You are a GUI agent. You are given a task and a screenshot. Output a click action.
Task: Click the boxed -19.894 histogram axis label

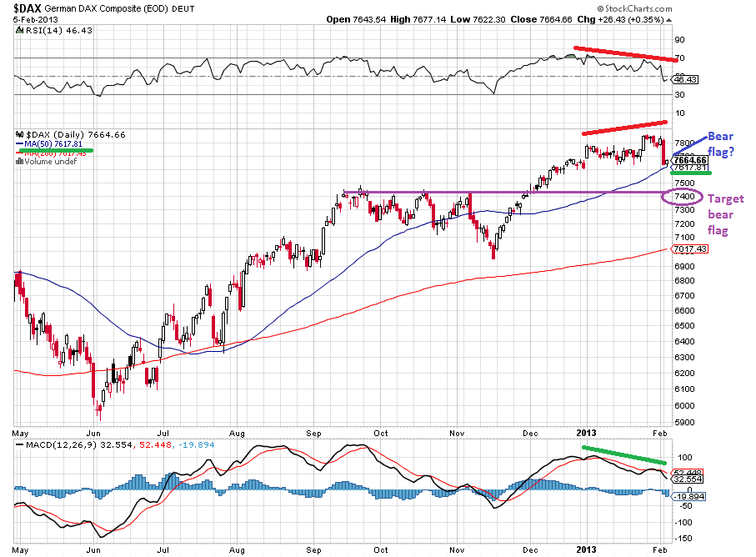click(689, 497)
